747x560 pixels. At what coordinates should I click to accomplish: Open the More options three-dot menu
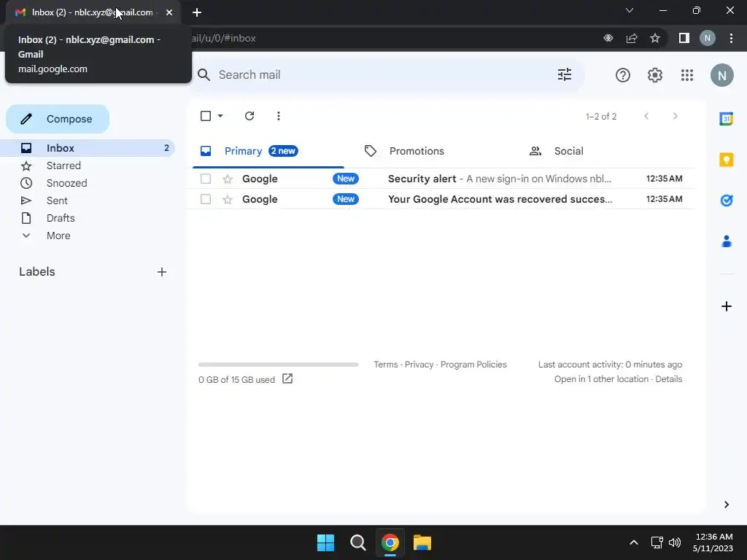[x=279, y=116]
